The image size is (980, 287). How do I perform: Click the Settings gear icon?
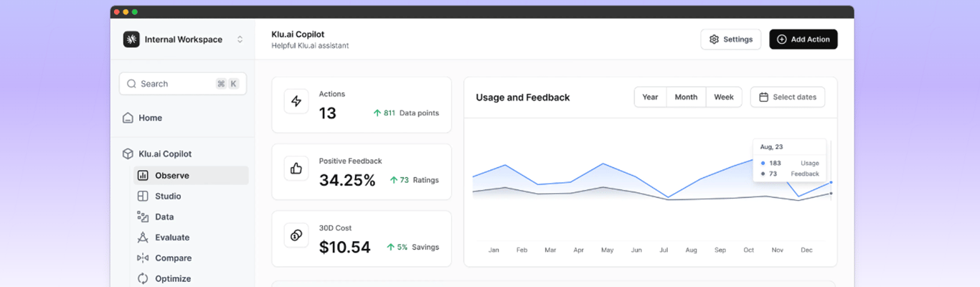714,39
